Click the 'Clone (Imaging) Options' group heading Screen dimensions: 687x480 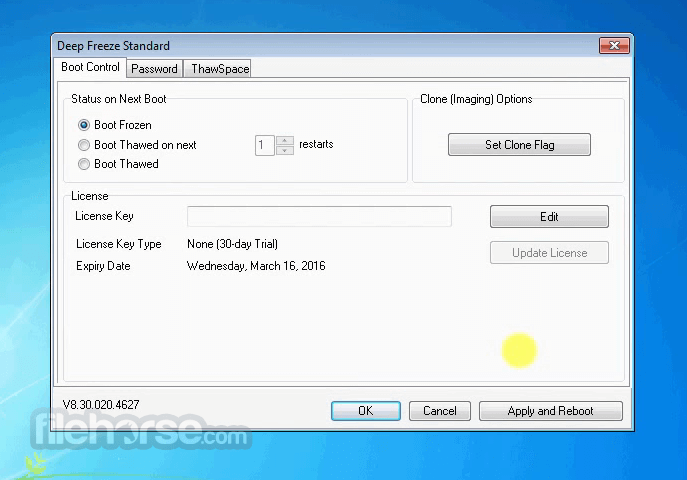point(476,99)
